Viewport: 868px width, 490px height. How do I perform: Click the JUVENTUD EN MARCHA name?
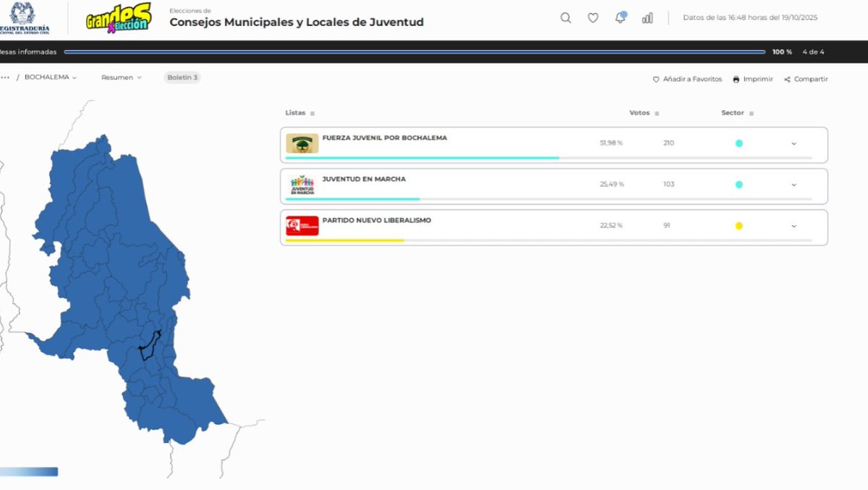coord(364,179)
